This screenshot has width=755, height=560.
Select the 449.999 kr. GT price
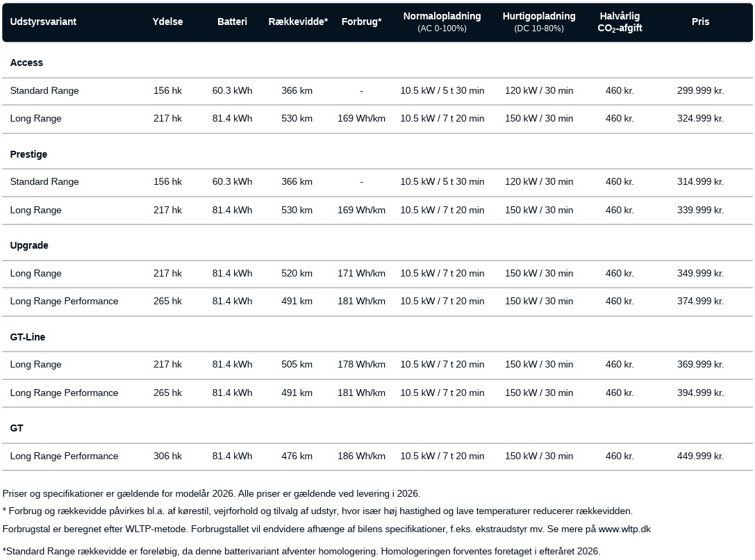(700, 456)
